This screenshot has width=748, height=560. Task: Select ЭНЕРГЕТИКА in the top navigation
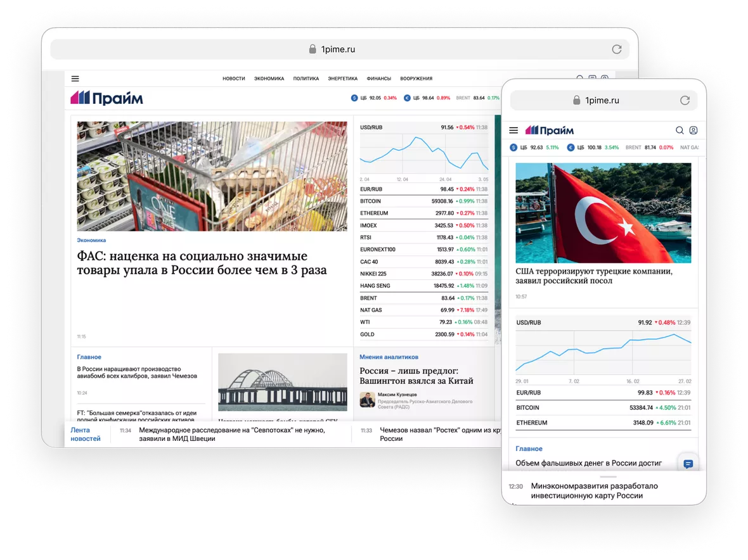(x=342, y=79)
